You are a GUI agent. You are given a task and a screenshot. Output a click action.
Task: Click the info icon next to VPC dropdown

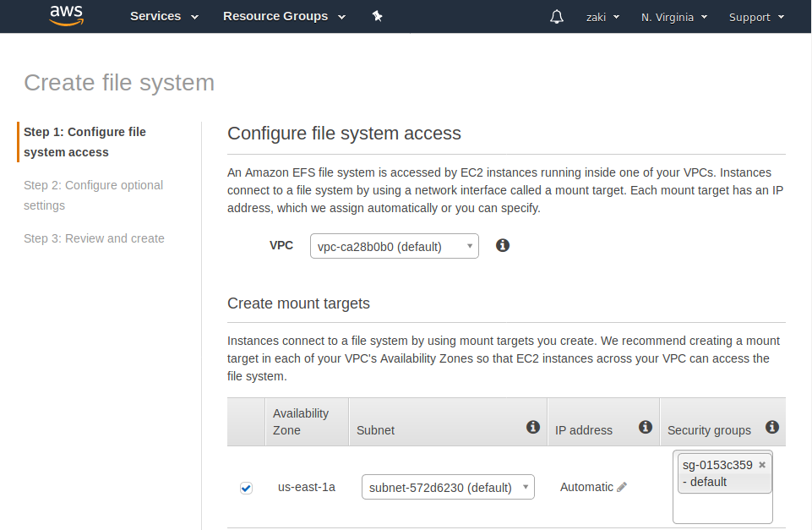pos(503,245)
